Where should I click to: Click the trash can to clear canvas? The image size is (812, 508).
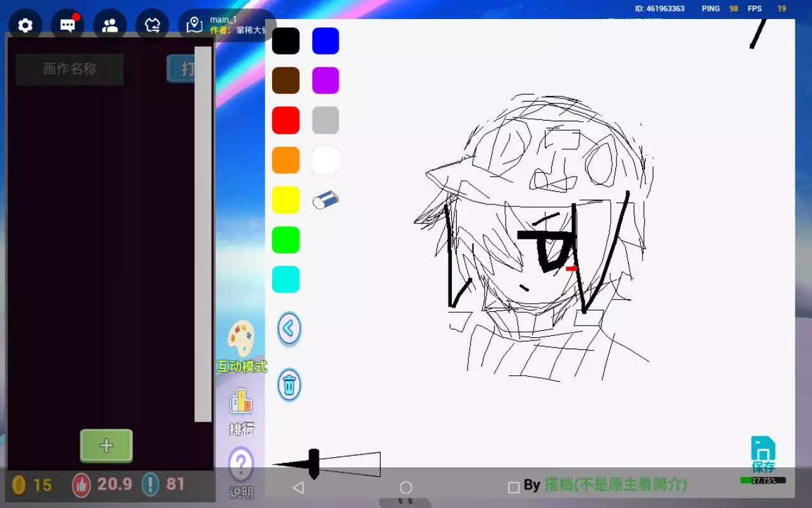(x=289, y=385)
